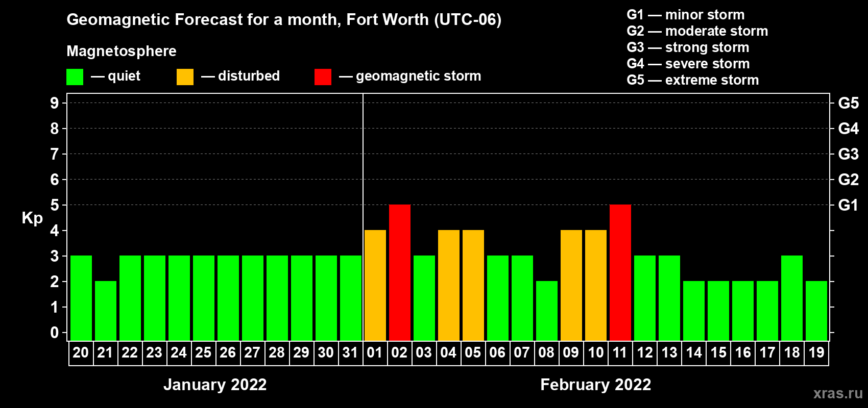Click the Kp value 0 axis tick
The height and width of the screenshot is (408, 868).
55,333
